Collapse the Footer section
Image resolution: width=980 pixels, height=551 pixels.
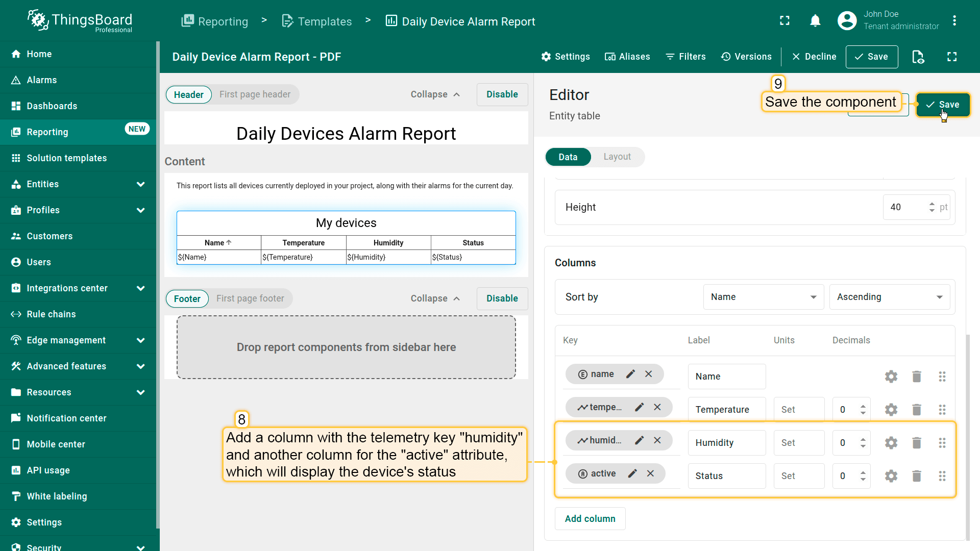click(435, 298)
